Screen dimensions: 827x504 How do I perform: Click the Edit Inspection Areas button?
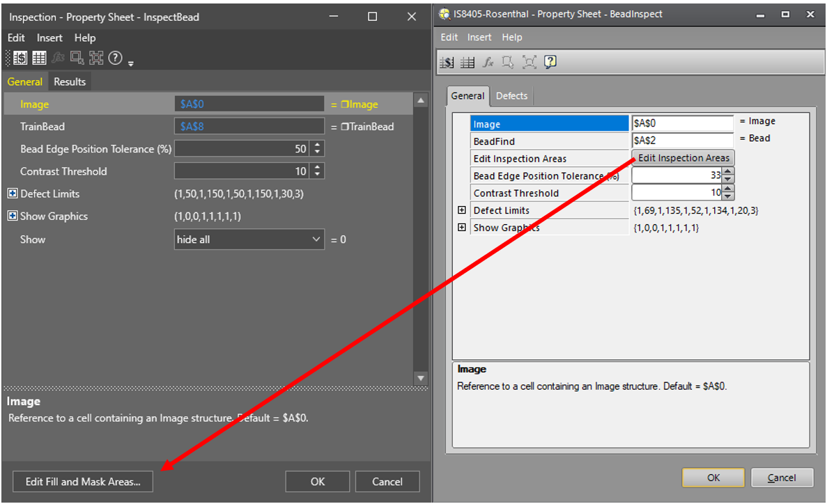pyautogui.click(x=683, y=158)
